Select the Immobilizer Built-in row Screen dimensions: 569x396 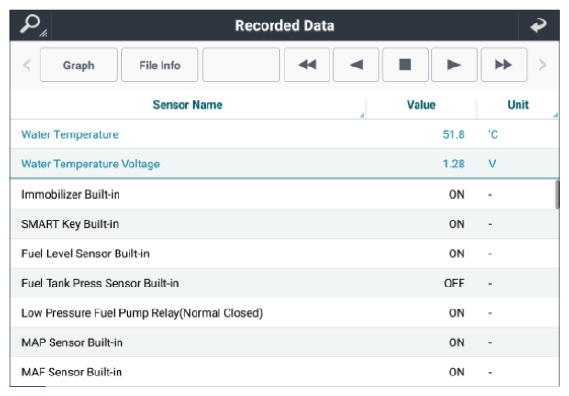[285, 194]
